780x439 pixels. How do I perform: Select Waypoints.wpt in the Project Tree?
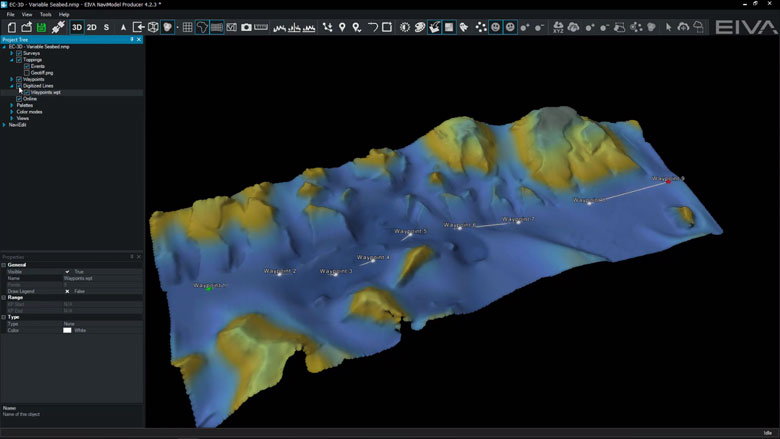(x=46, y=92)
